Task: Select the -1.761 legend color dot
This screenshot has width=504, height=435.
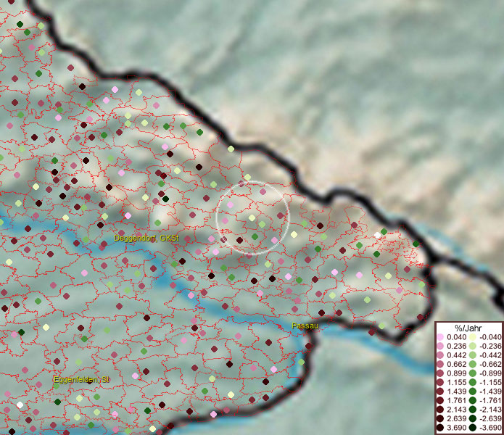Action: click(473, 401)
